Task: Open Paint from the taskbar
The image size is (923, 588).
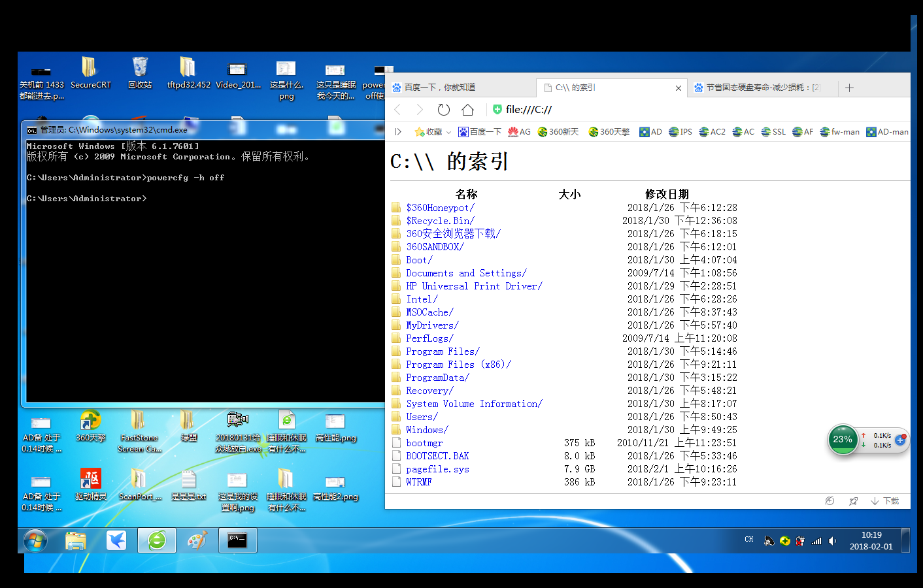Action: 197,541
